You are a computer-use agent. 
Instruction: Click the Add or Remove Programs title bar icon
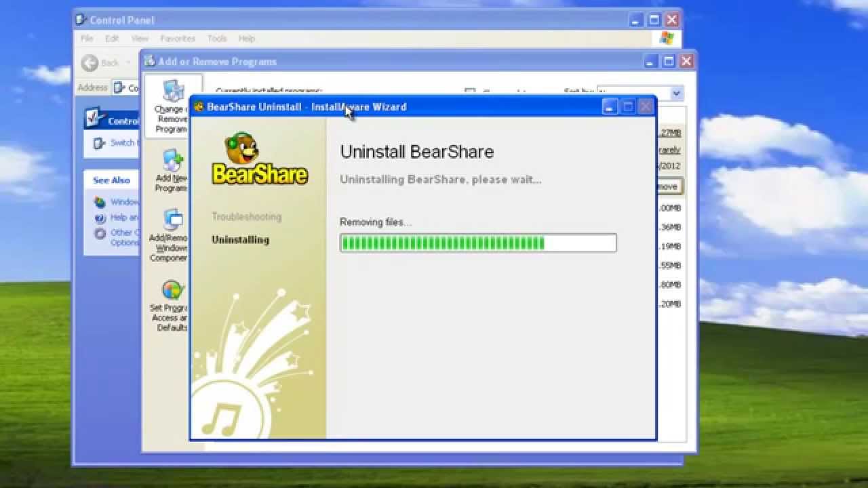tap(150, 61)
